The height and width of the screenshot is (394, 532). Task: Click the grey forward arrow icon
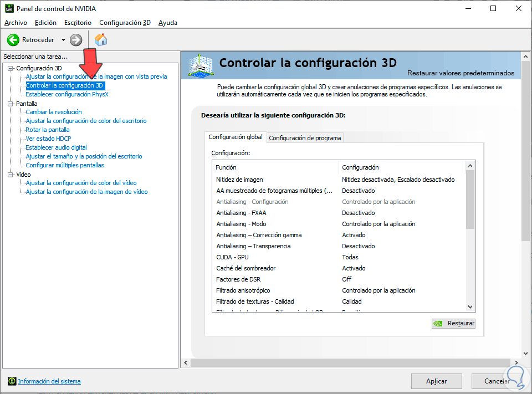pyautogui.click(x=76, y=40)
